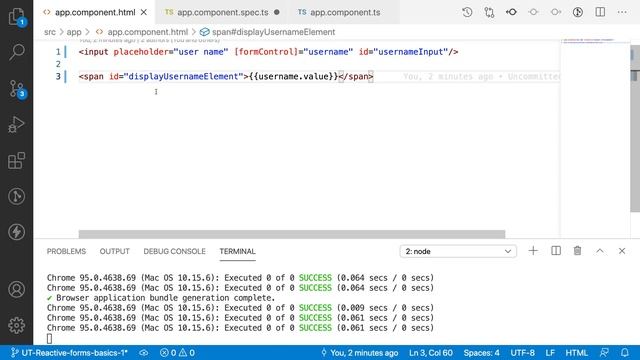
Task: Click the eye icon in status bar
Action: [x=143, y=353]
